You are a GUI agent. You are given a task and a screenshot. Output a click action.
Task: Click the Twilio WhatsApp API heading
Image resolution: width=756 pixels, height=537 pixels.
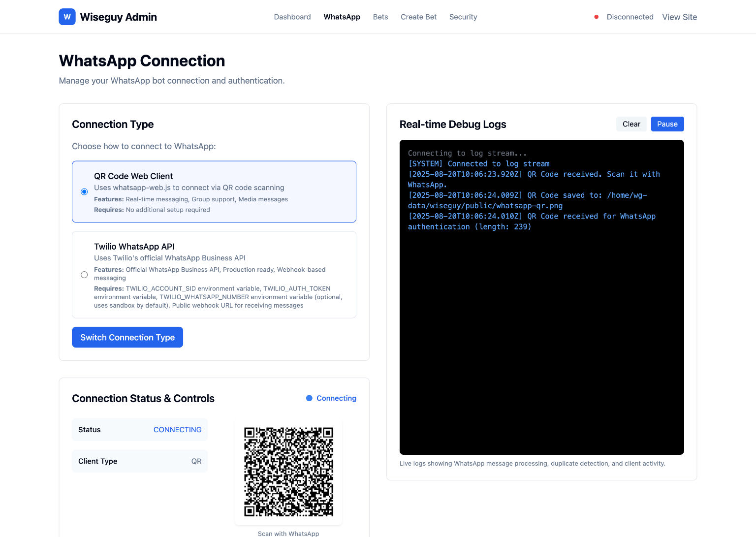pyautogui.click(x=134, y=247)
